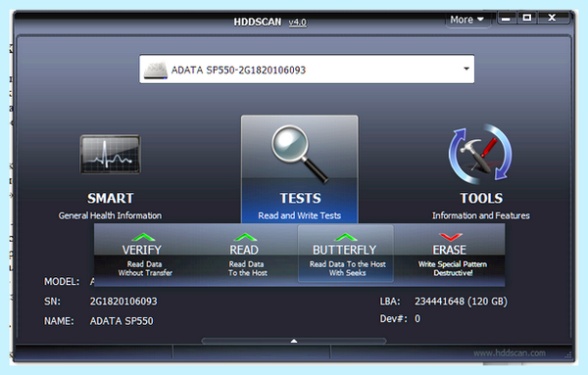Click 'Read and Write Tests' caption

click(299, 215)
